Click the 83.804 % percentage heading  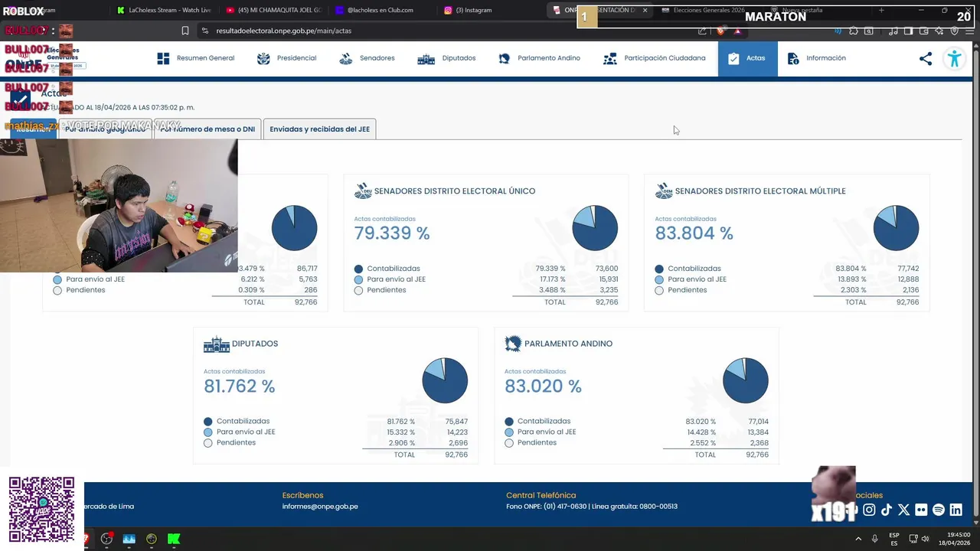[694, 233]
